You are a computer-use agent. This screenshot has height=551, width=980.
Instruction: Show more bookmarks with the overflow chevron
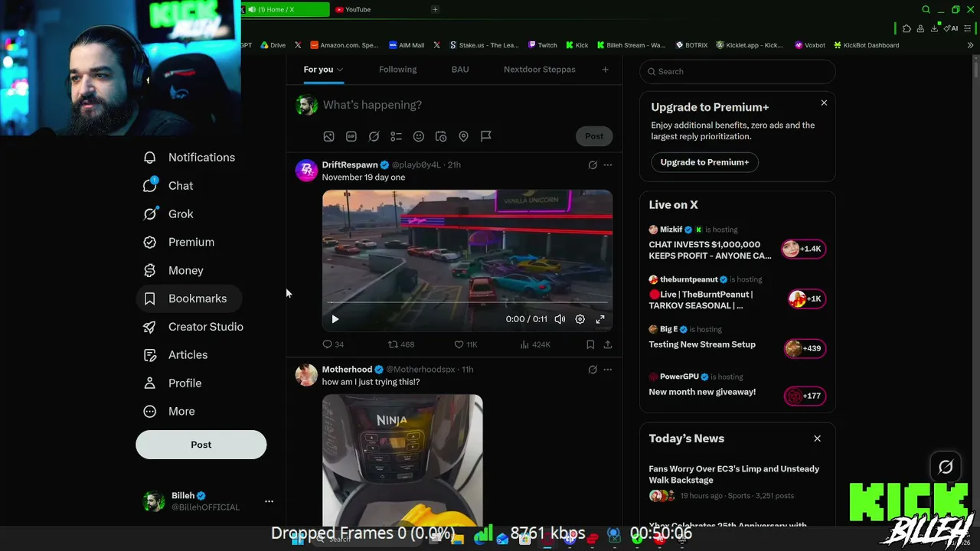click(970, 45)
